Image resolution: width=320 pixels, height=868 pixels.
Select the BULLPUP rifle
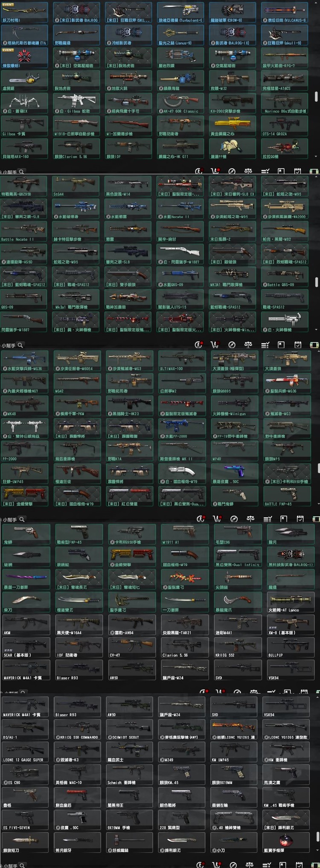pos(291,647)
